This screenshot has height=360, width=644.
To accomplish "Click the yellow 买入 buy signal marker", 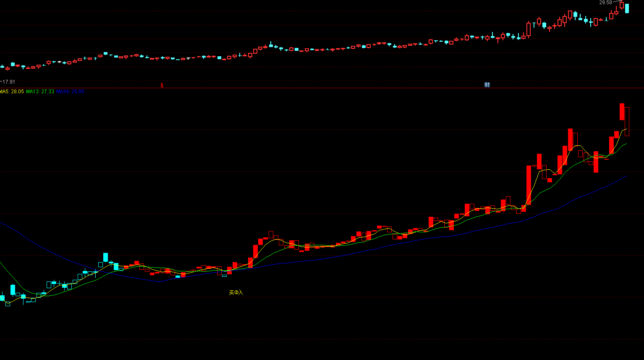I will [236, 292].
